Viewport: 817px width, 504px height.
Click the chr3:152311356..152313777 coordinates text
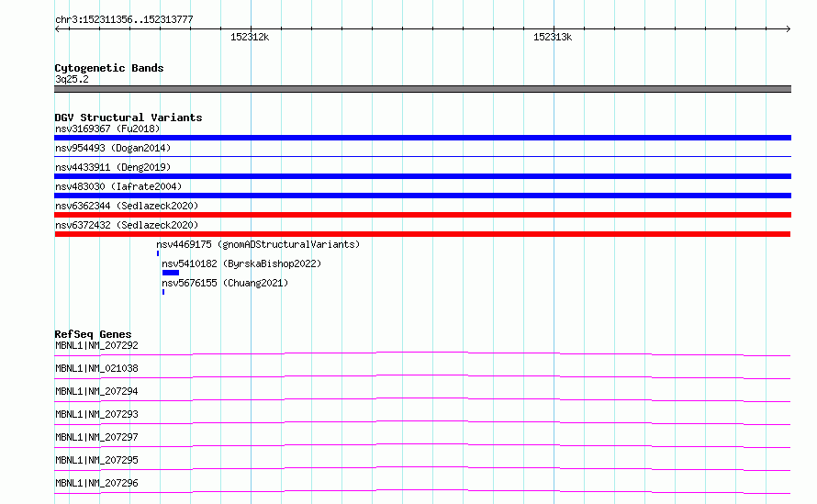coord(124,20)
